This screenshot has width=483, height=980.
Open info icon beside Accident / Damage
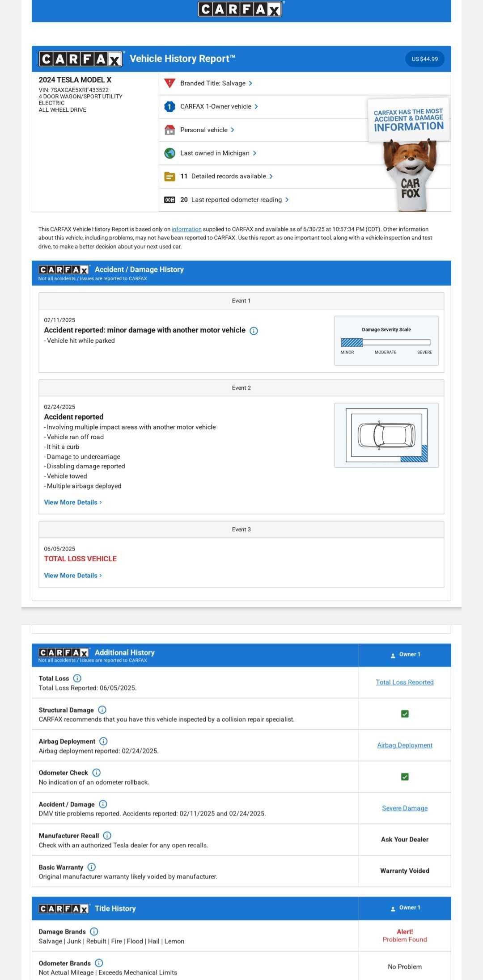click(103, 804)
